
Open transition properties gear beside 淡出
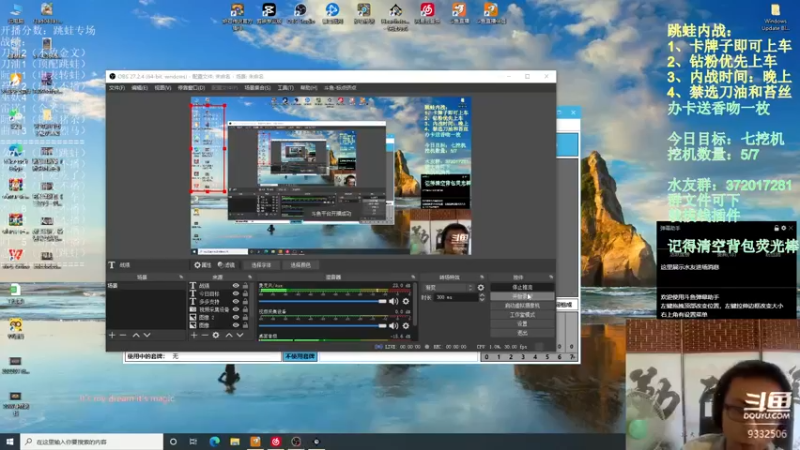481,288
